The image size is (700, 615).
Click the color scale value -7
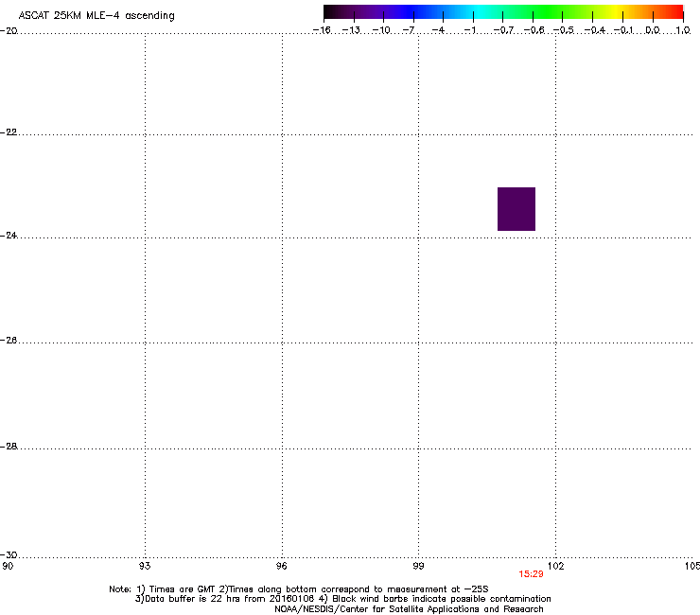(x=409, y=30)
